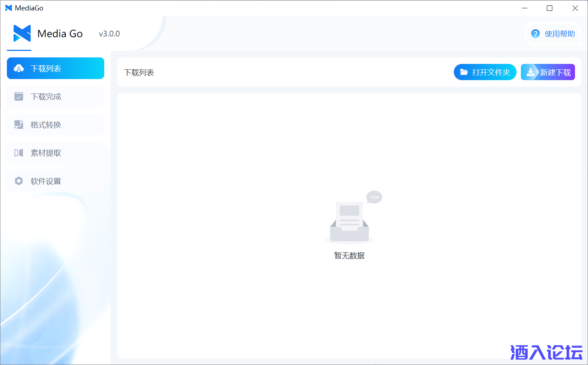The width and height of the screenshot is (588, 365).
Task: Click the Media Go header title text
Action: (60, 34)
